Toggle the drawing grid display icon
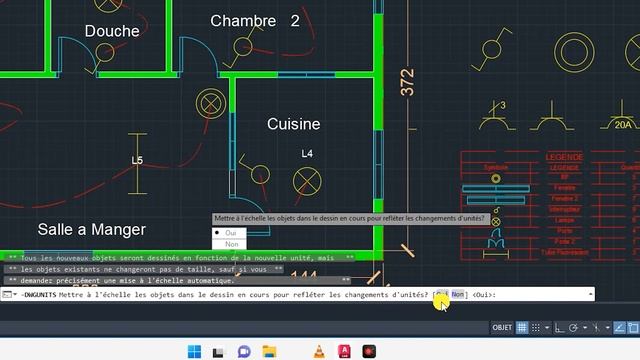This screenshot has width=640, height=360. pos(522,327)
